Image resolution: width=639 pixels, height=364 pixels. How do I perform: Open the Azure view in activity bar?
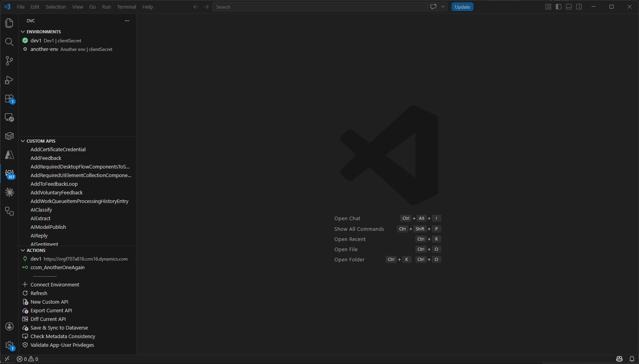click(9, 155)
